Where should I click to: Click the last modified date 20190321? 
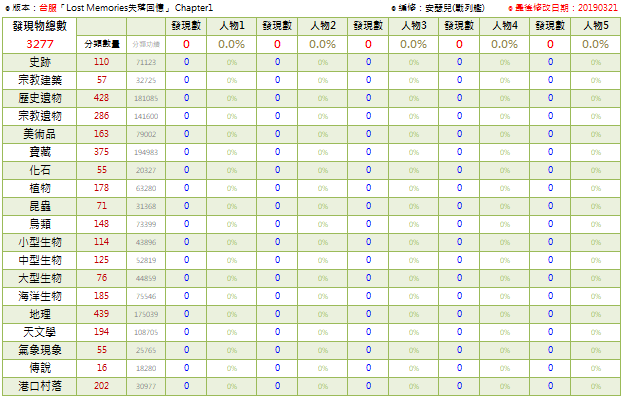[598, 8]
